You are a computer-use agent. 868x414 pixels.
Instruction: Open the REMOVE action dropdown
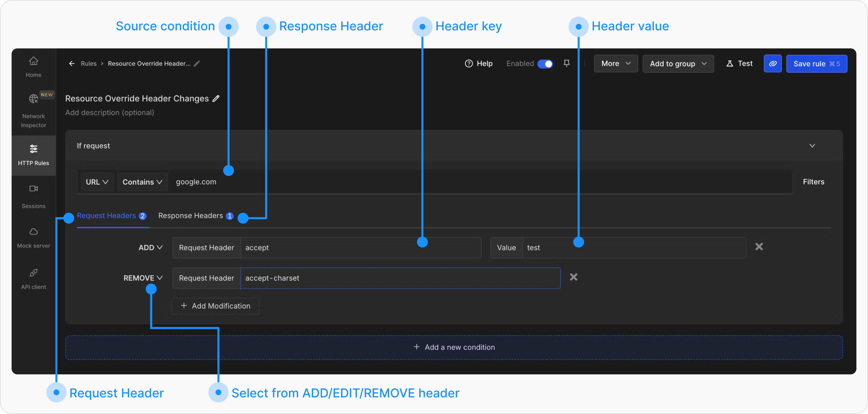(x=143, y=278)
